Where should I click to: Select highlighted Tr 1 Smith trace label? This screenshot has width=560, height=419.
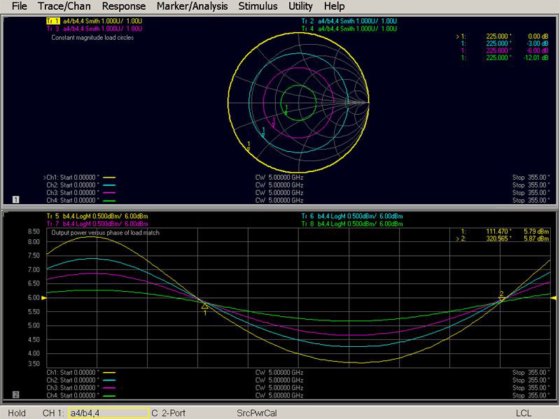(94, 21)
